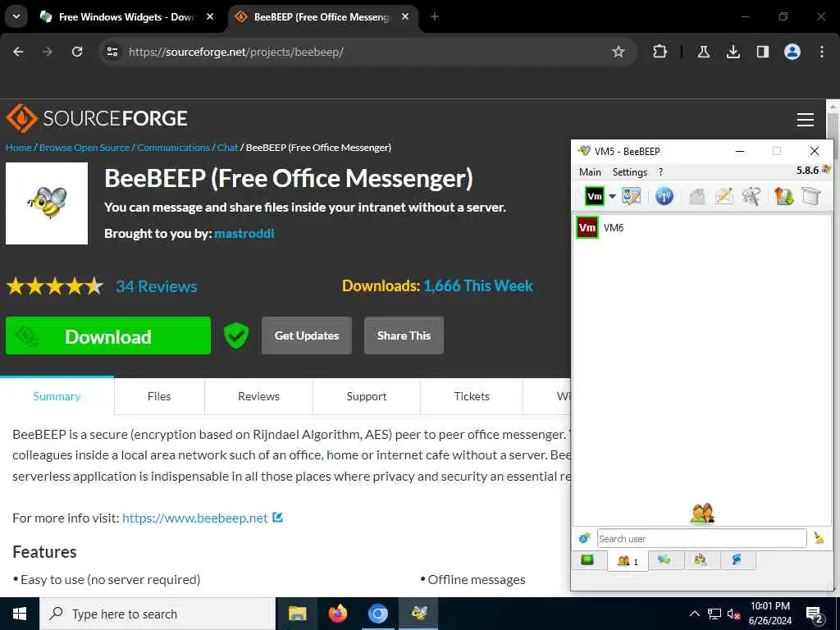Switch to the Reviews tab
840x630 pixels.
point(258,396)
